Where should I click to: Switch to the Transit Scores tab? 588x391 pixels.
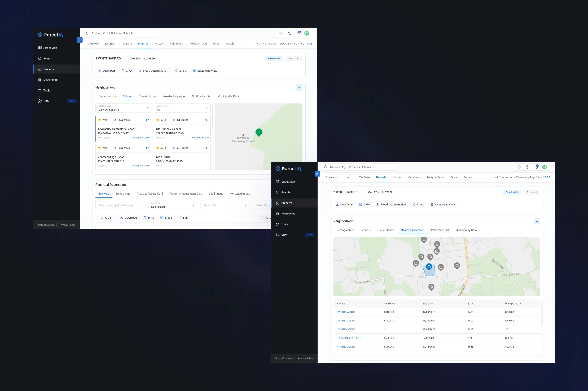[148, 96]
